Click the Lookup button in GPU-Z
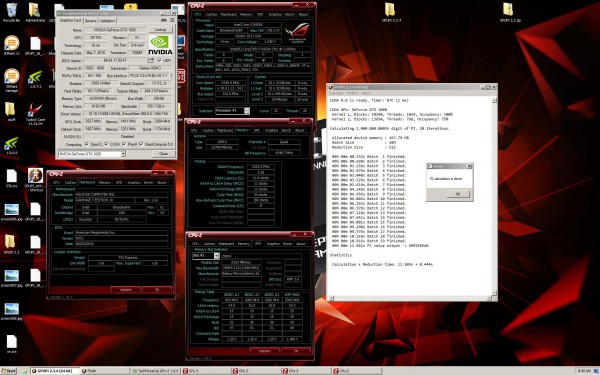This screenshot has height=375, width=600. click(x=160, y=29)
